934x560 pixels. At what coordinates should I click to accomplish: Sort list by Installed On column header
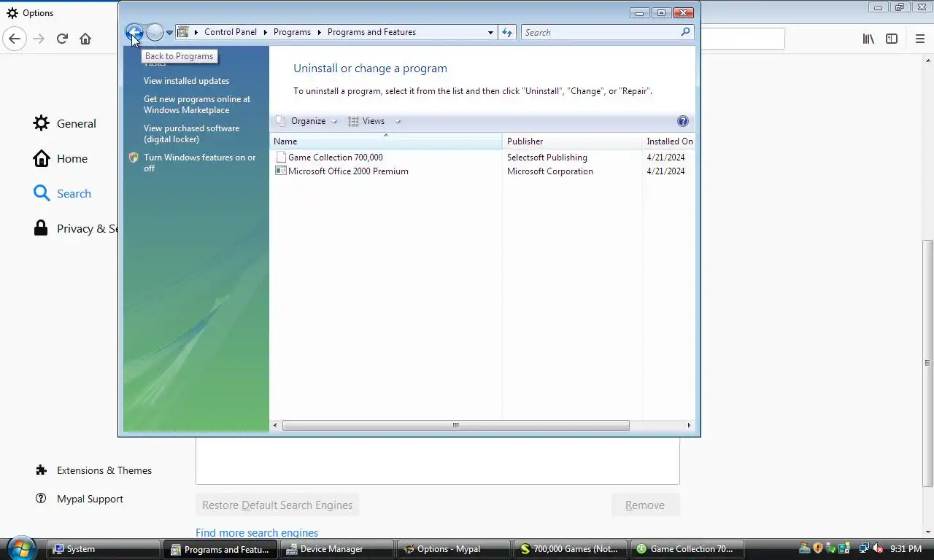tap(669, 141)
